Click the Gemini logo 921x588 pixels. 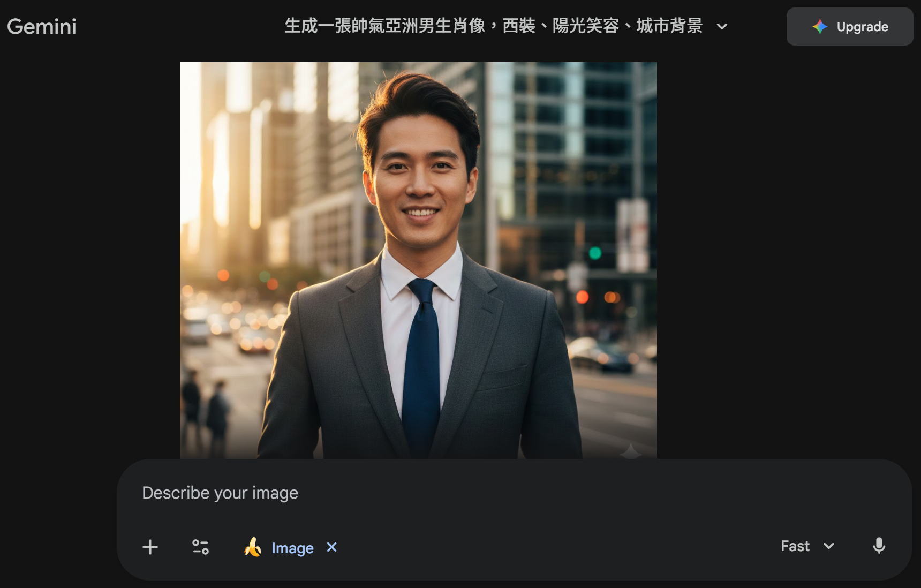point(42,26)
